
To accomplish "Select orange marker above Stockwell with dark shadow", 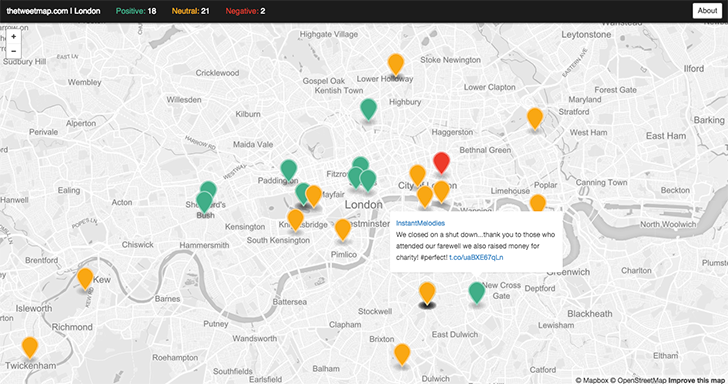I will point(427,293).
